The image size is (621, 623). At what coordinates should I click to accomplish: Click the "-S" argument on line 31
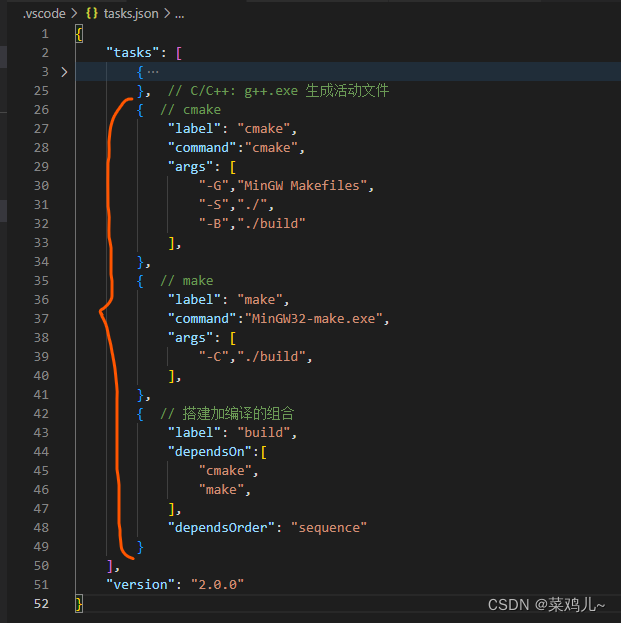[x=214, y=205]
